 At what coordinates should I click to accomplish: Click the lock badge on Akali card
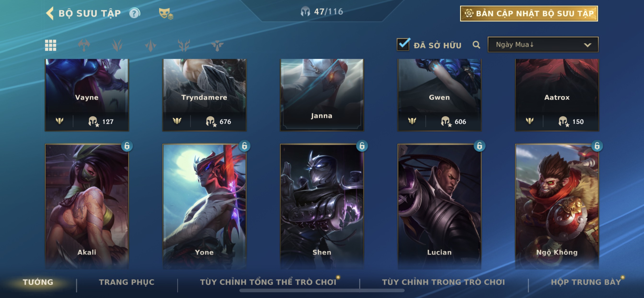pyautogui.click(x=127, y=146)
